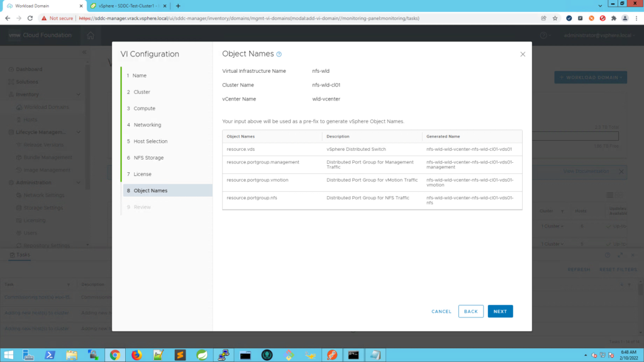Click wld-vcenter vCenter name value
Image resolution: width=644 pixels, height=362 pixels.
pyautogui.click(x=326, y=99)
